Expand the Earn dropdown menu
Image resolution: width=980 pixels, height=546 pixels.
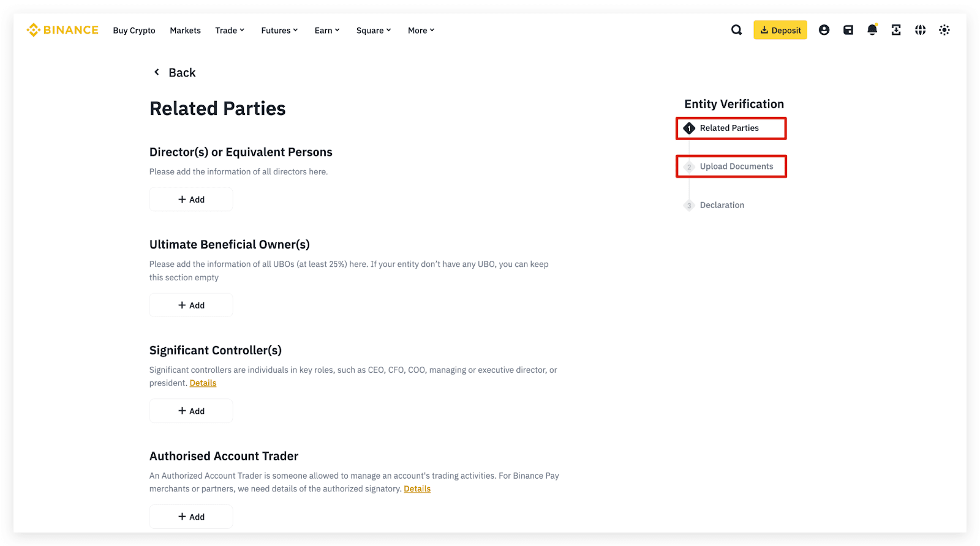(x=327, y=31)
